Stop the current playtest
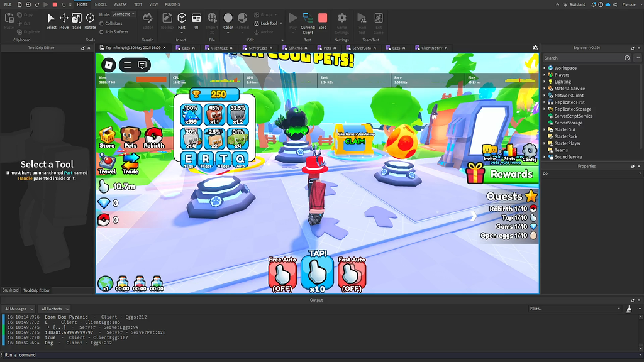Image resolution: width=644 pixels, height=362 pixels. (x=323, y=19)
